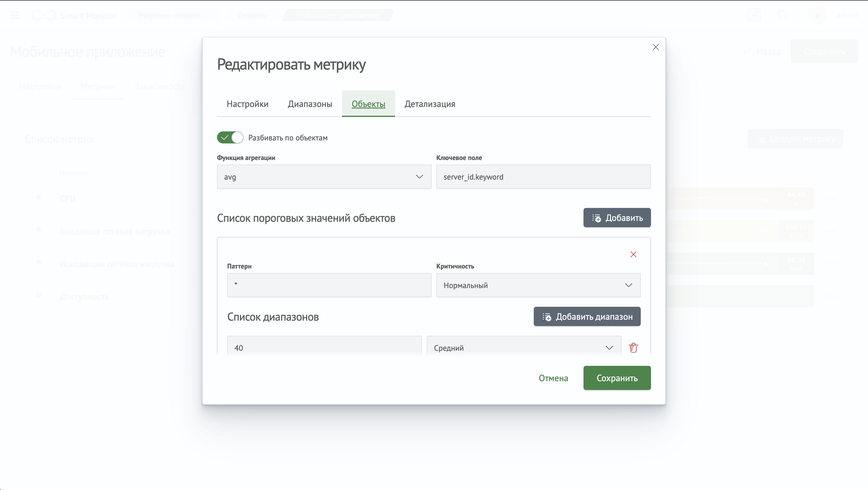Open the Функция агрегации avg dropdown
Image resolution: width=868 pixels, height=490 pixels.
point(324,177)
